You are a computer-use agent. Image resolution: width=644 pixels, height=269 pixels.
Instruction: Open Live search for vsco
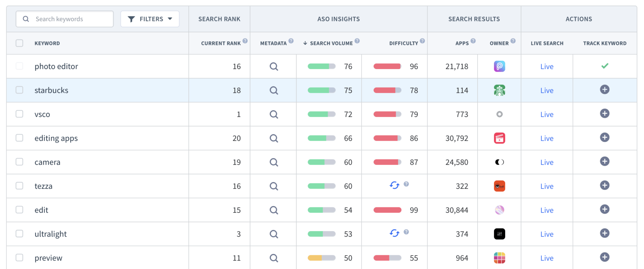[x=547, y=115]
